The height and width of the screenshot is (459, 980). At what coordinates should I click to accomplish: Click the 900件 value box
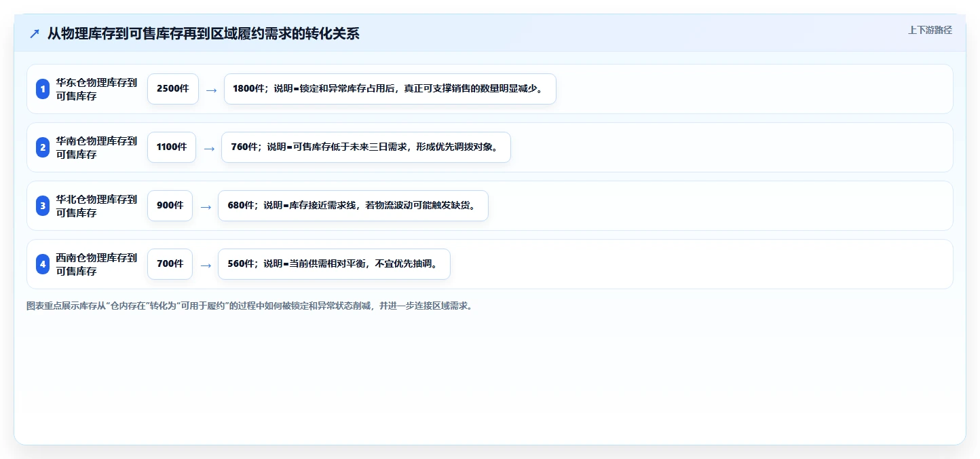pos(170,206)
